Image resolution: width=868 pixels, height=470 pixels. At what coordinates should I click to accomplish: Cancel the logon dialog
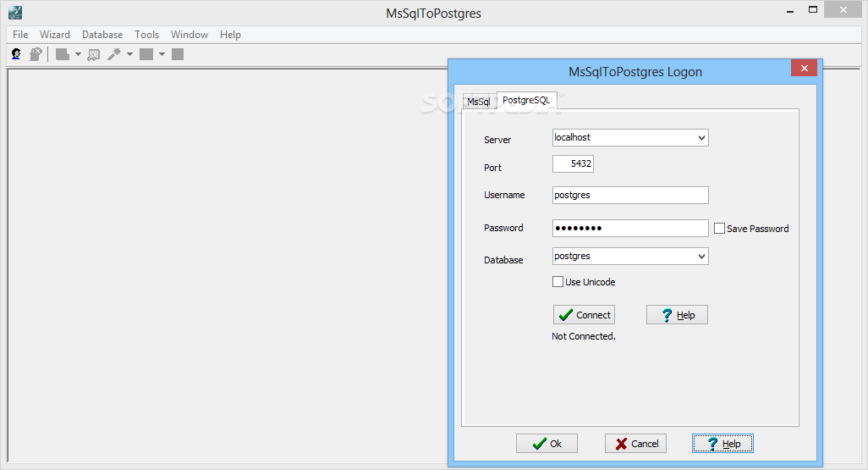pyautogui.click(x=635, y=444)
